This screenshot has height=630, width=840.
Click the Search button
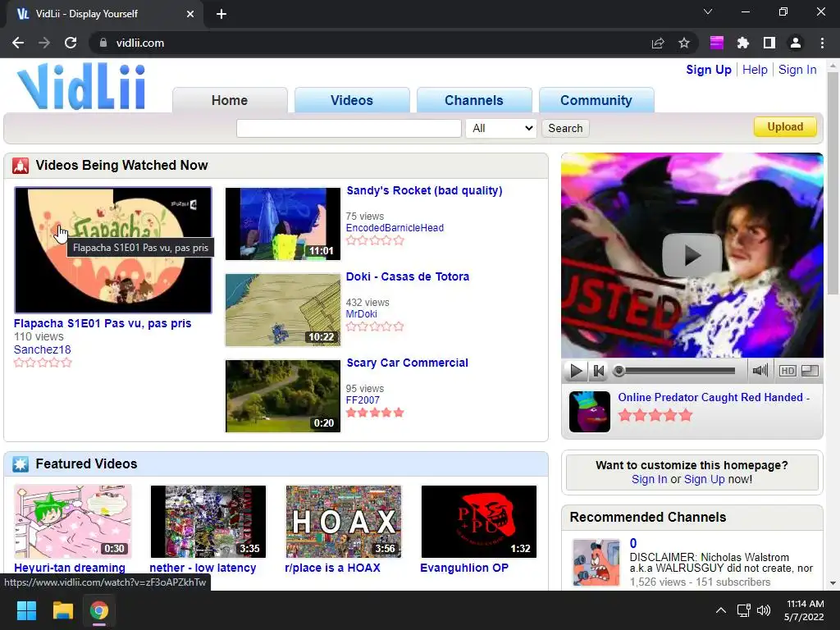[565, 128]
